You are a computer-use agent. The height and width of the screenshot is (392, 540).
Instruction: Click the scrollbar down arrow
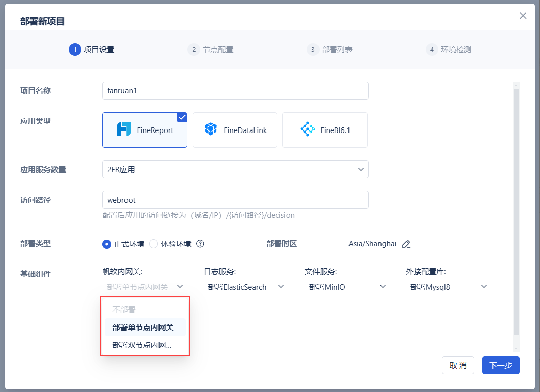coord(516,349)
